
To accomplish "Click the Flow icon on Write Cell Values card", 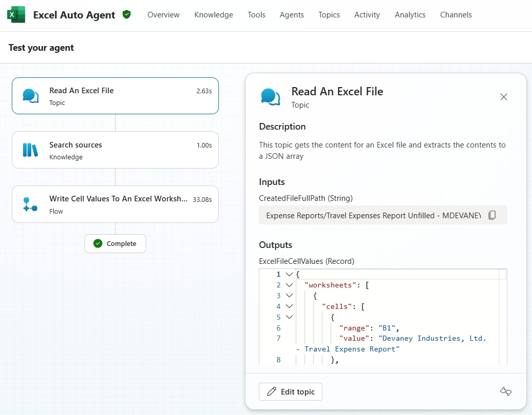I will 30,204.
